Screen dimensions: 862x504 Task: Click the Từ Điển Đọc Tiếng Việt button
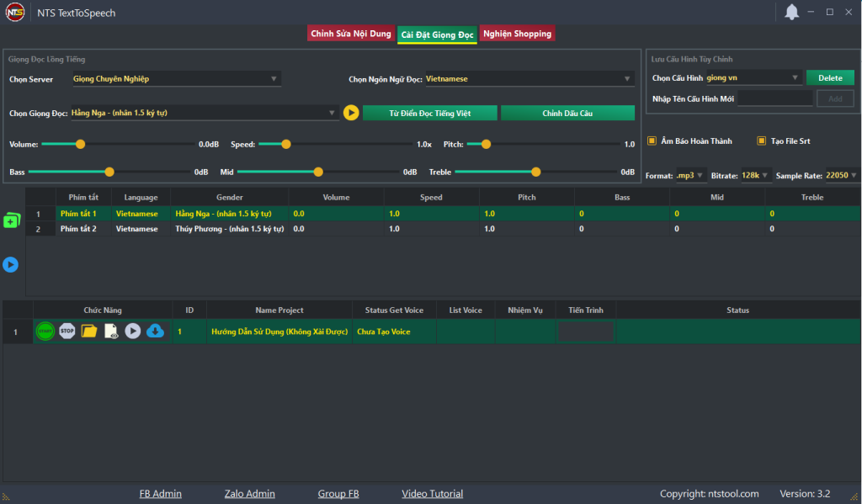click(x=430, y=113)
